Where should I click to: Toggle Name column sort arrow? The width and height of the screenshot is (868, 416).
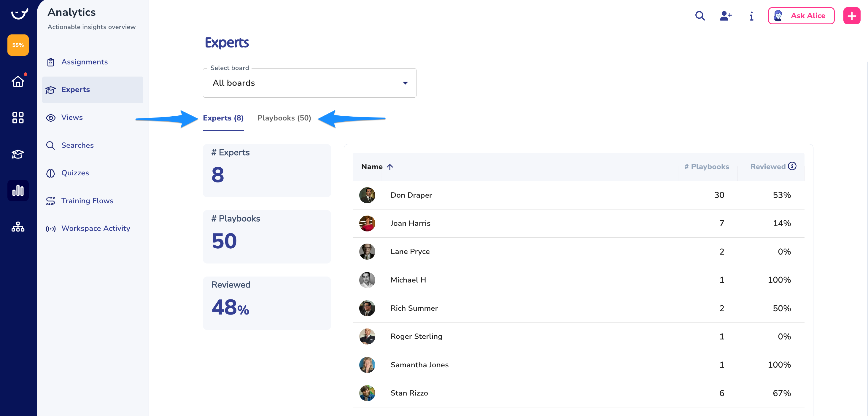[x=390, y=167]
